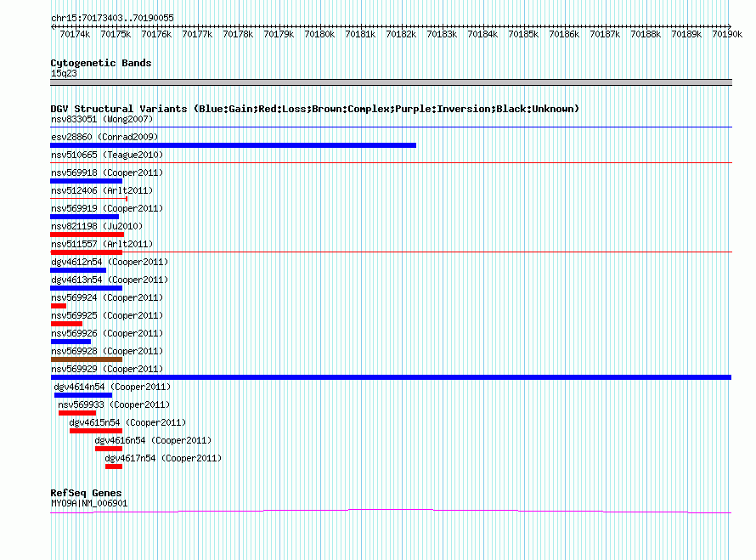Click the 15q23 cytogenetic band label
The height and width of the screenshot is (560, 756).
(64, 73)
